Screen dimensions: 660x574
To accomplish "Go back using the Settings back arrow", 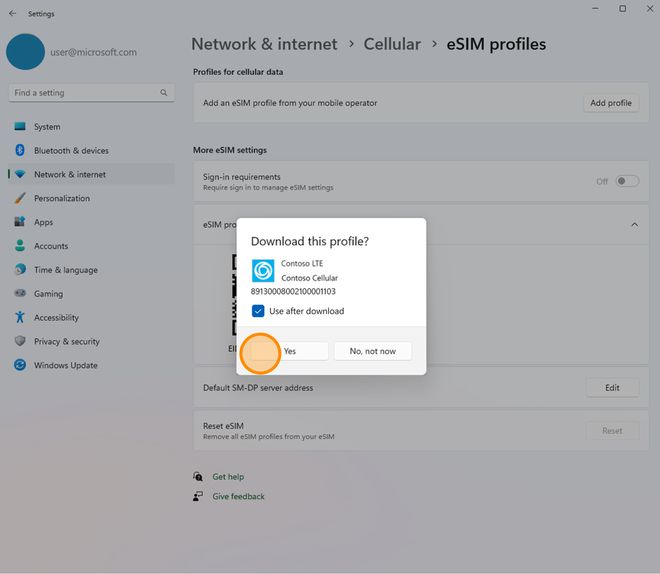I will pyautogui.click(x=12, y=14).
